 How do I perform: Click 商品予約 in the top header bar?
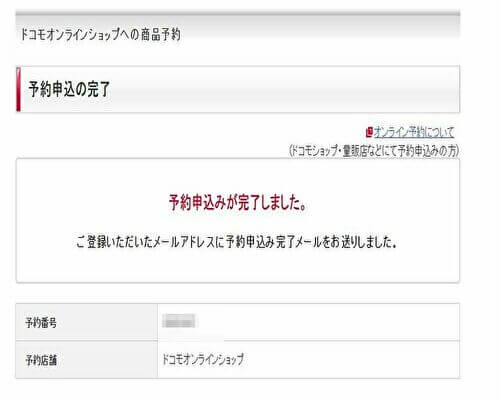pyautogui.click(x=161, y=34)
